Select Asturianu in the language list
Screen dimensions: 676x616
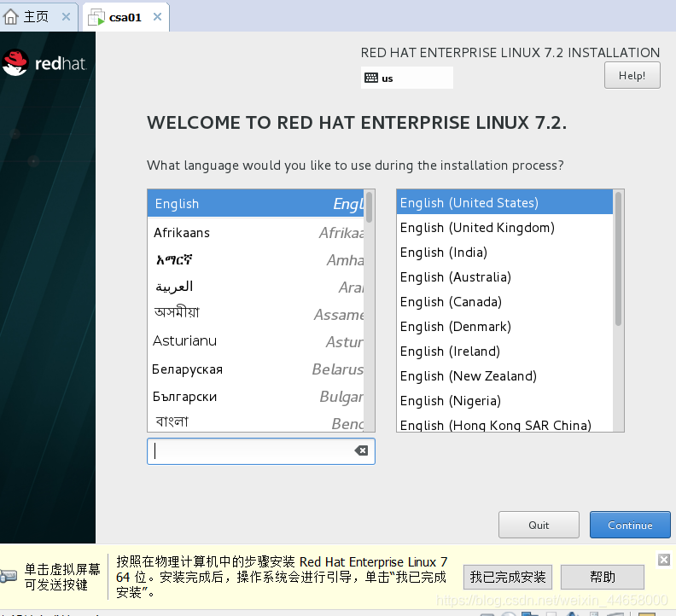tap(256, 341)
